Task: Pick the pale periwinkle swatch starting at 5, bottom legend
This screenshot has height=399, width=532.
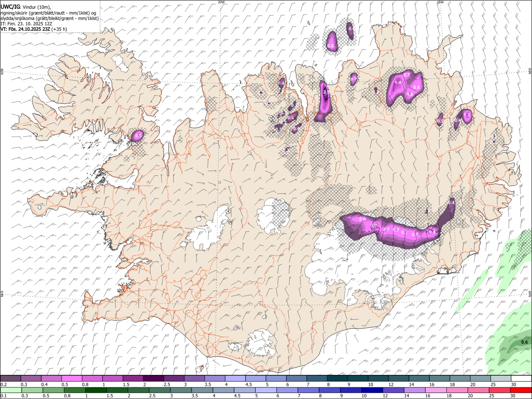Action: pos(266,390)
